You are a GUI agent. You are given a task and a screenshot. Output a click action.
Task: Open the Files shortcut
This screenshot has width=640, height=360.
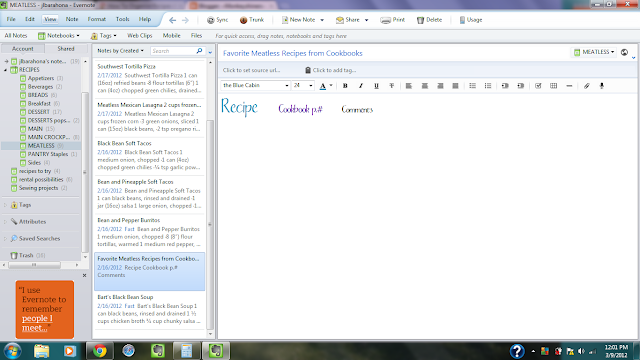click(196, 36)
